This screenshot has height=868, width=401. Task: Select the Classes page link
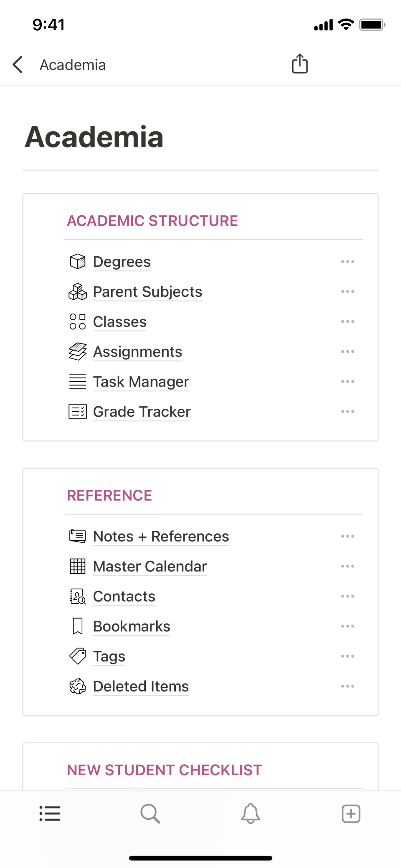(x=120, y=322)
